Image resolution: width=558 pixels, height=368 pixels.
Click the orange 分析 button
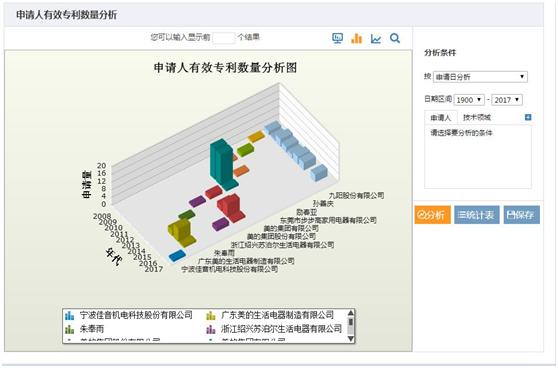(432, 215)
